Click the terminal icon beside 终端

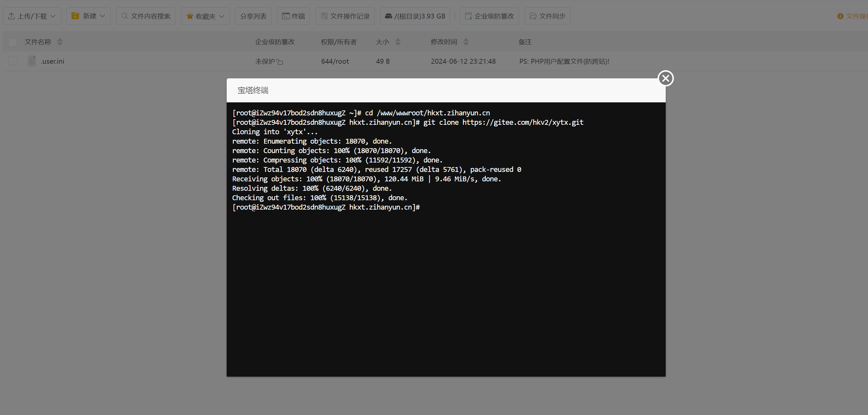point(286,16)
